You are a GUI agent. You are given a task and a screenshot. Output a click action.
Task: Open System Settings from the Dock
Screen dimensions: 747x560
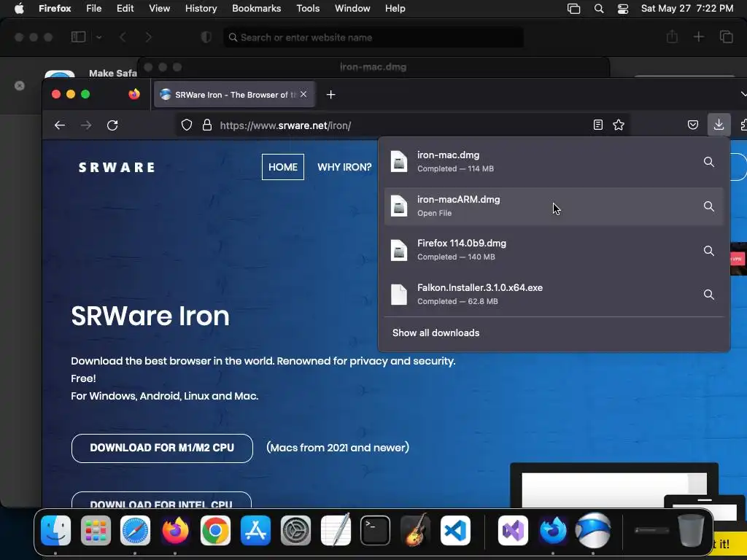295,530
